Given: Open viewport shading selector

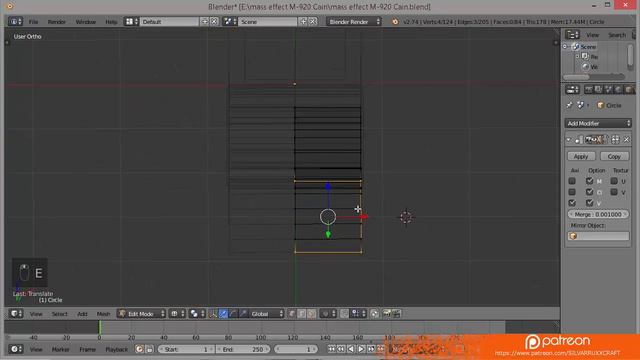Looking at the screenshot, I should pyautogui.click(x=177, y=313).
